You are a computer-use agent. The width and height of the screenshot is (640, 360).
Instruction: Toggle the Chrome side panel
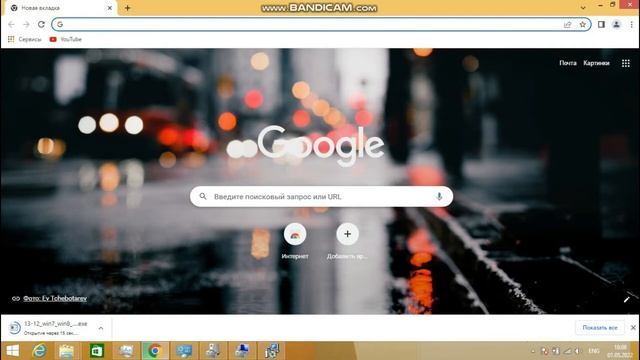[601, 24]
